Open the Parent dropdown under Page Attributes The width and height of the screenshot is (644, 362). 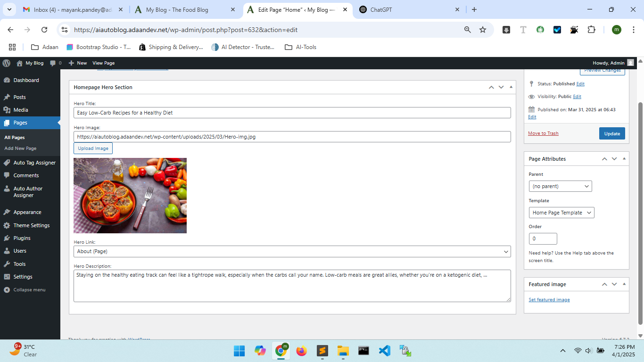(560, 186)
